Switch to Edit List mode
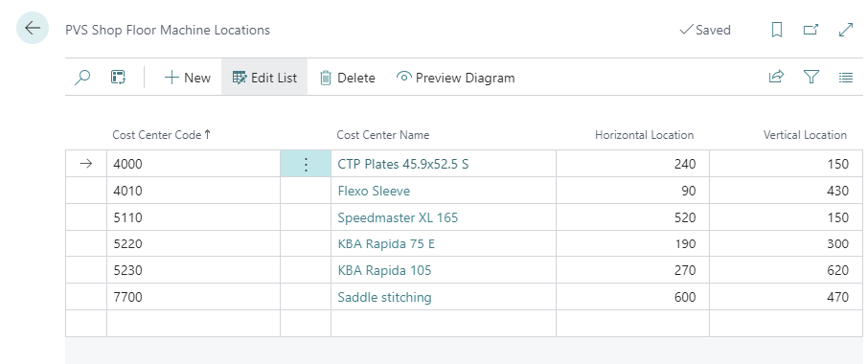Screen dimensions: 868x364 pos(264,78)
